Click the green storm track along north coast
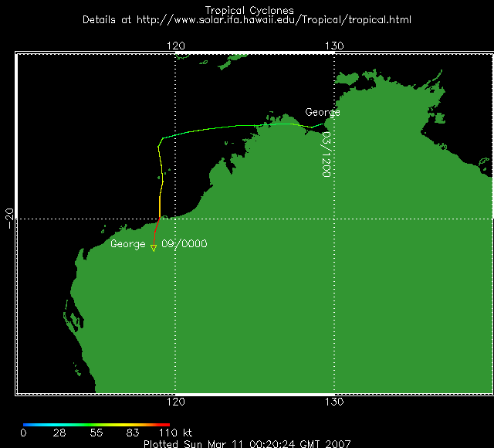 click(232, 127)
